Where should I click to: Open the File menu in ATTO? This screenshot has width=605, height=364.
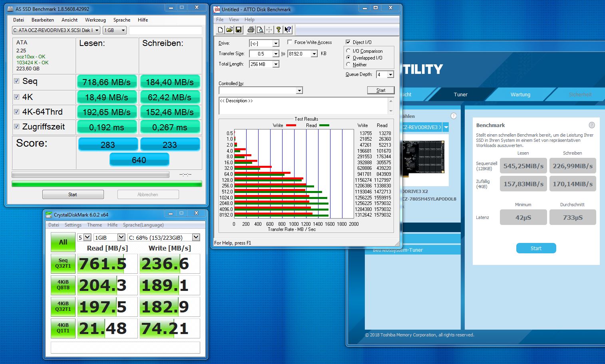click(220, 19)
